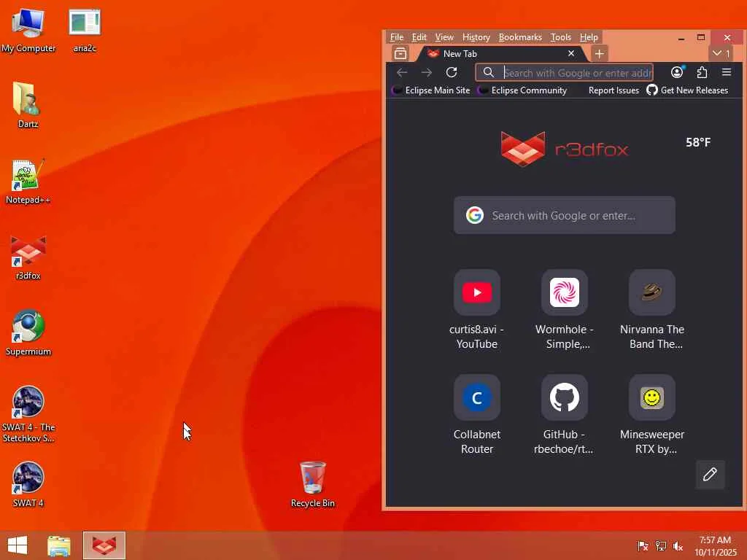
Task: Open the My Computer desktop icon
Action: (x=28, y=31)
